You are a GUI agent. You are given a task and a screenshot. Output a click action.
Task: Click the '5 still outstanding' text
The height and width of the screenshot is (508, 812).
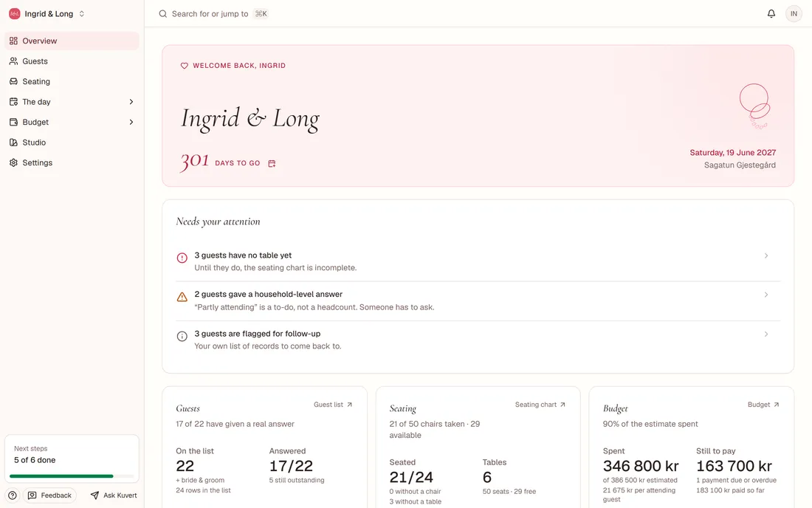click(297, 481)
